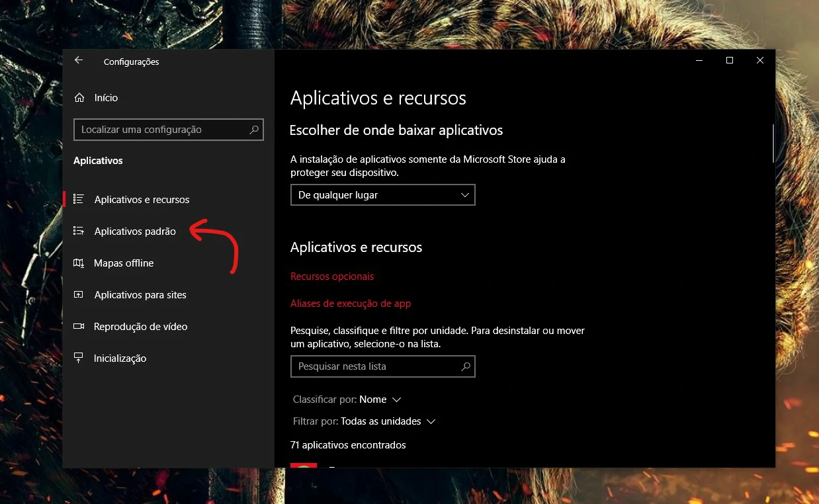Image resolution: width=819 pixels, height=504 pixels.
Task: Open Aliases de execução de app link
Action: click(351, 304)
